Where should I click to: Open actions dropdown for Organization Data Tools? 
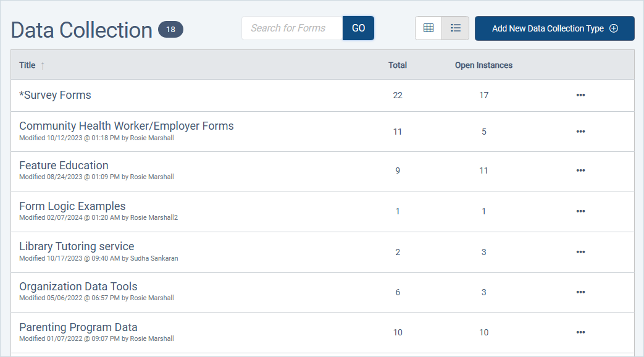pos(580,292)
